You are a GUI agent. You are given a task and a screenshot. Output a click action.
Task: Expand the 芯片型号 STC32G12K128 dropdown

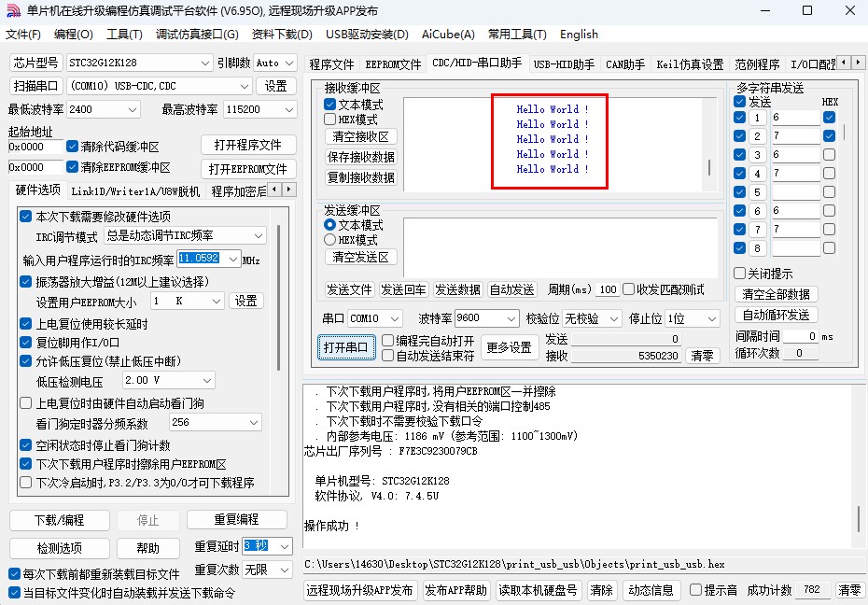click(x=204, y=63)
